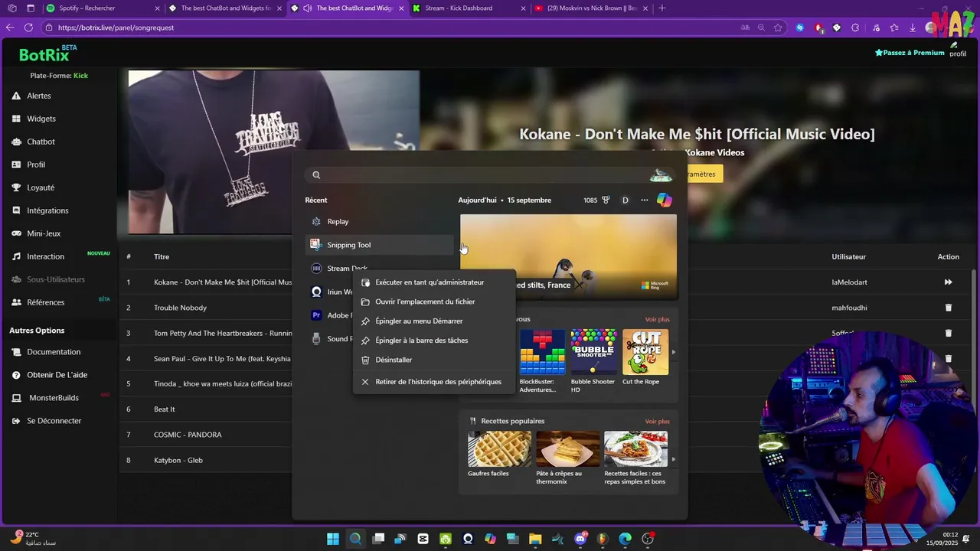Open MonsterBuilds link
980x551 pixels.
click(54, 398)
